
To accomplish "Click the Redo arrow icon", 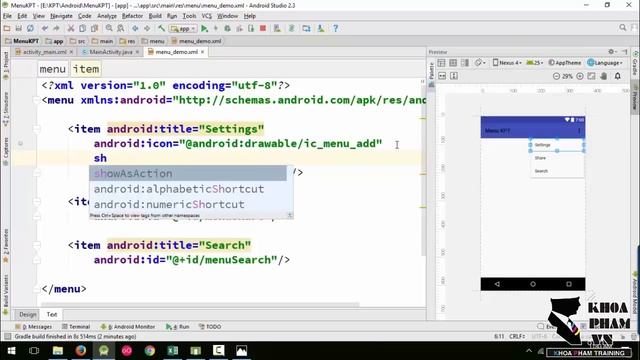I will pyautogui.click(x=56, y=28).
